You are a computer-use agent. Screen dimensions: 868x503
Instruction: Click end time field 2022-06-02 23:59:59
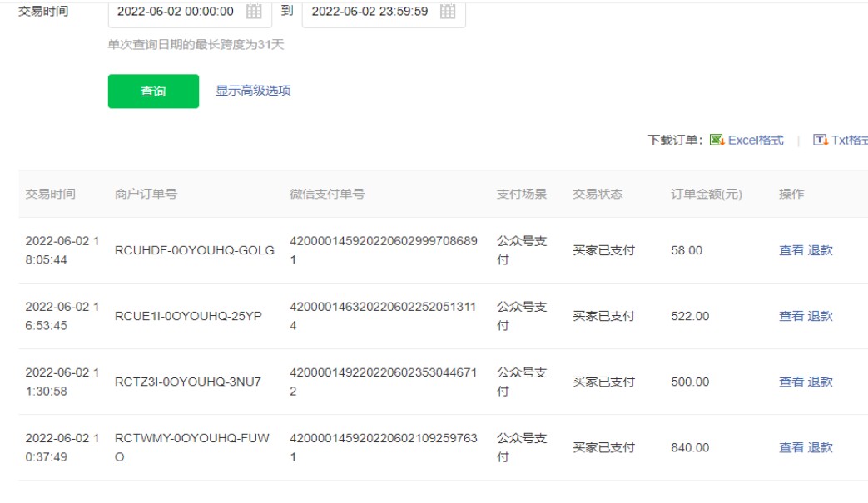370,12
